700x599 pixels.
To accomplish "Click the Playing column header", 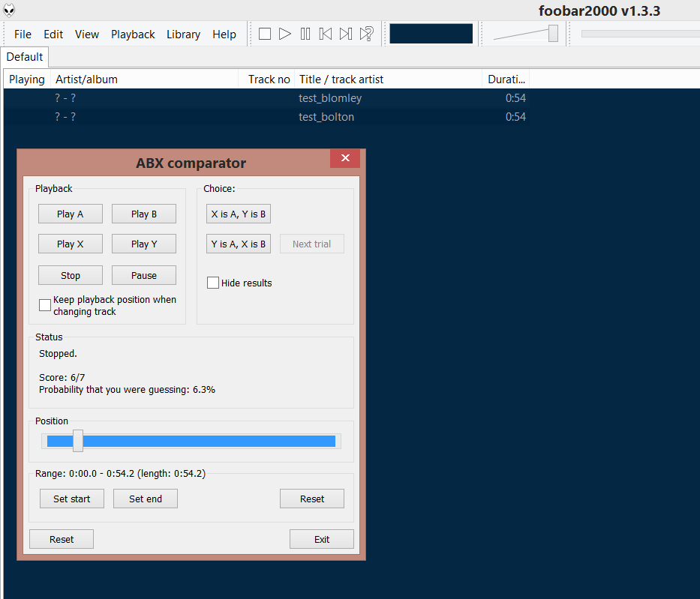I will (x=27, y=79).
